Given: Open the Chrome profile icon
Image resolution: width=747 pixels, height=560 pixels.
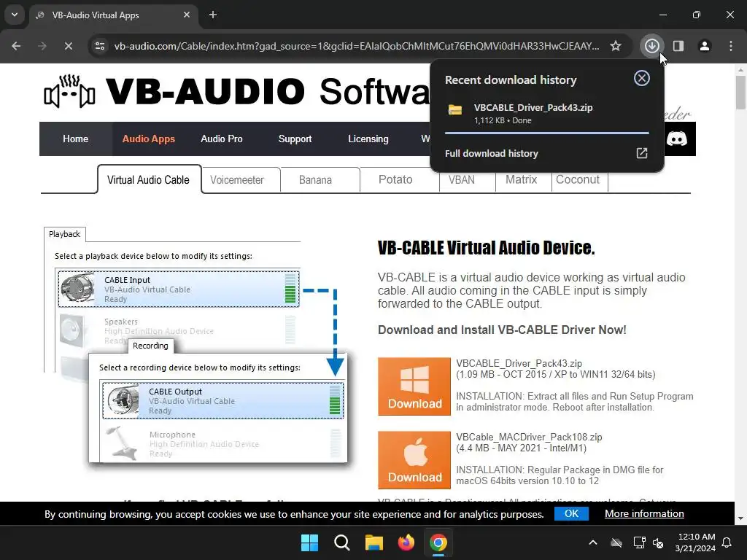Looking at the screenshot, I should 704,46.
